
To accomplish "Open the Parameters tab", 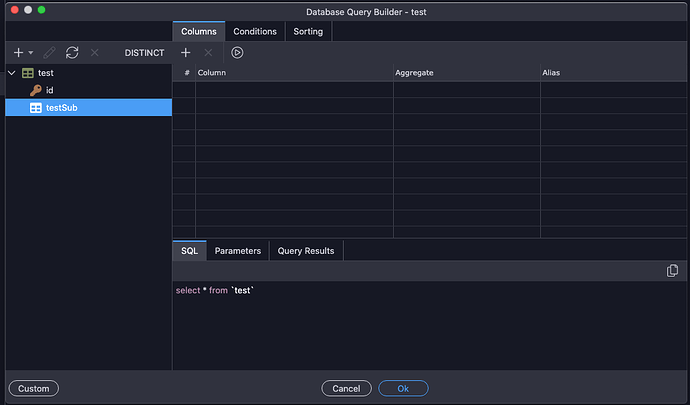I will [x=238, y=251].
